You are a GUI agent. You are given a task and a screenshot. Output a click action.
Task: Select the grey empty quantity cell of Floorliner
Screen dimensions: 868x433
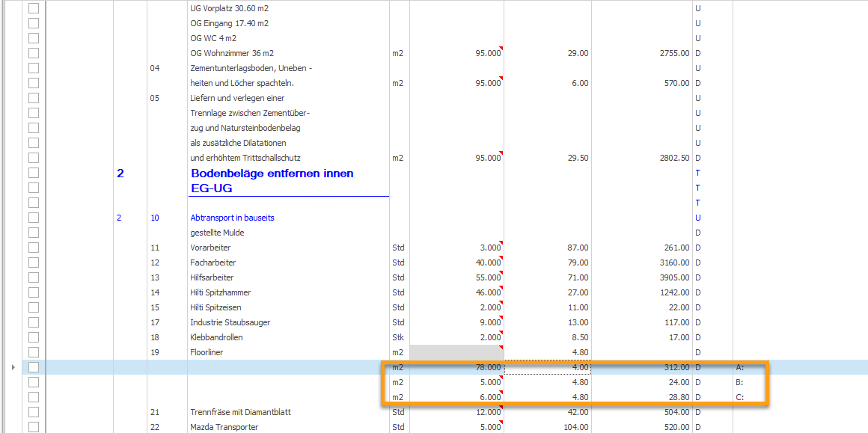point(456,352)
